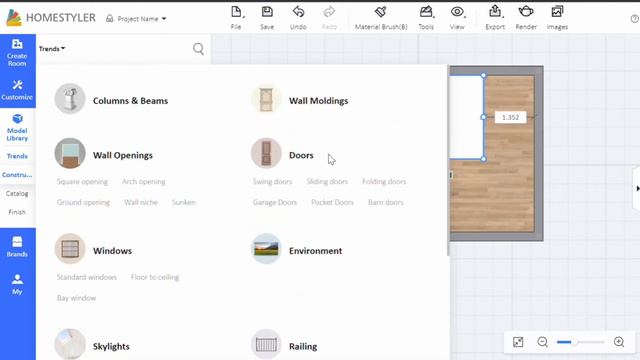Click the help question mark icon
This screenshot has width=640, height=360.
click(x=635, y=19)
